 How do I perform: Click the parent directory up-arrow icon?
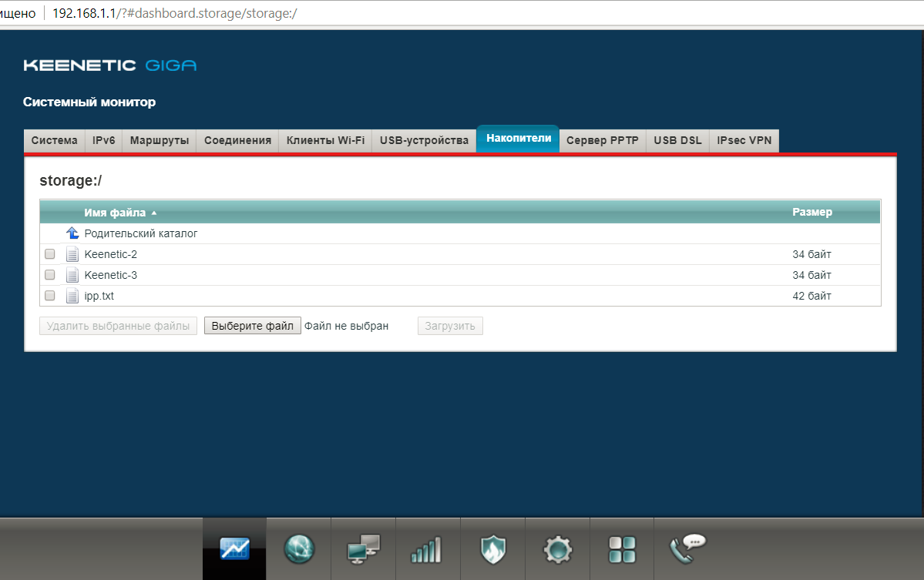(72, 233)
